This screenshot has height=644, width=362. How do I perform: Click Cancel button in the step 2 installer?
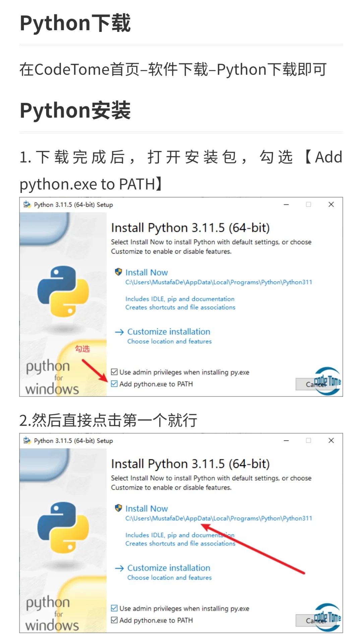tap(316, 621)
